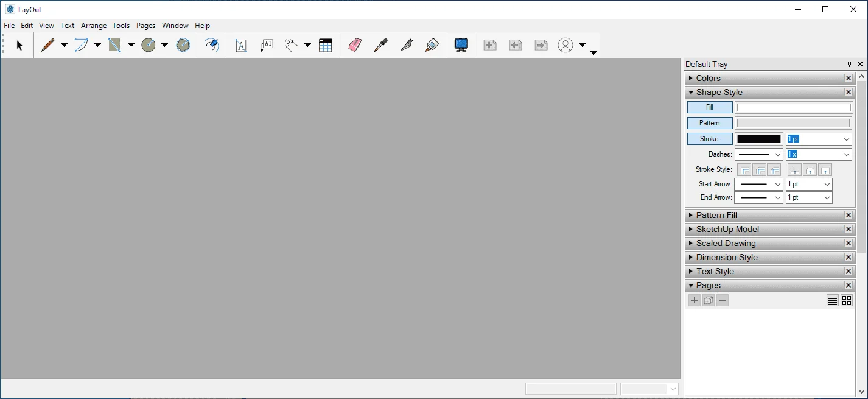This screenshot has height=399, width=868.
Task: Activate the Arc tool
Action: coord(81,45)
